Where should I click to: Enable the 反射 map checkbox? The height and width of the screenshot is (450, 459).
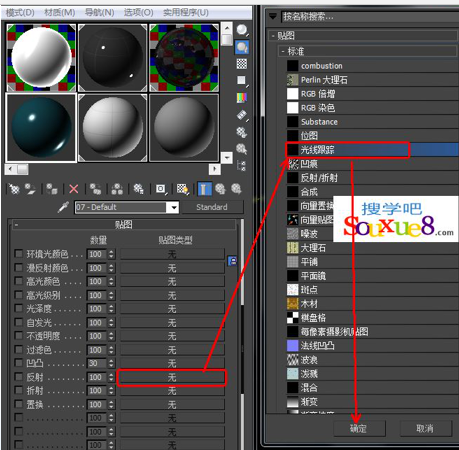[x=19, y=377]
